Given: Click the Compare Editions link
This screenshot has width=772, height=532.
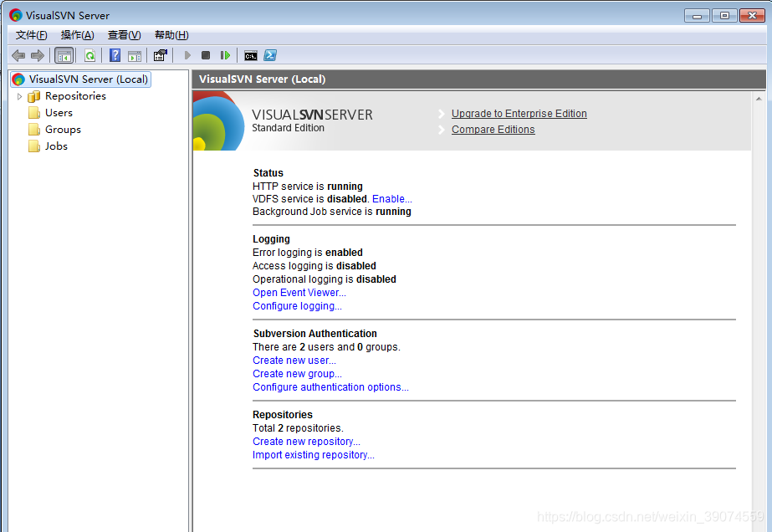Looking at the screenshot, I should [x=493, y=129].
